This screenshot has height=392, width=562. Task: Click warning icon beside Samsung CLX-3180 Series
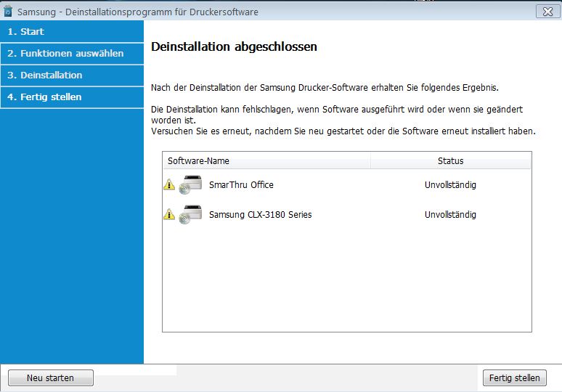coord(169,215)
